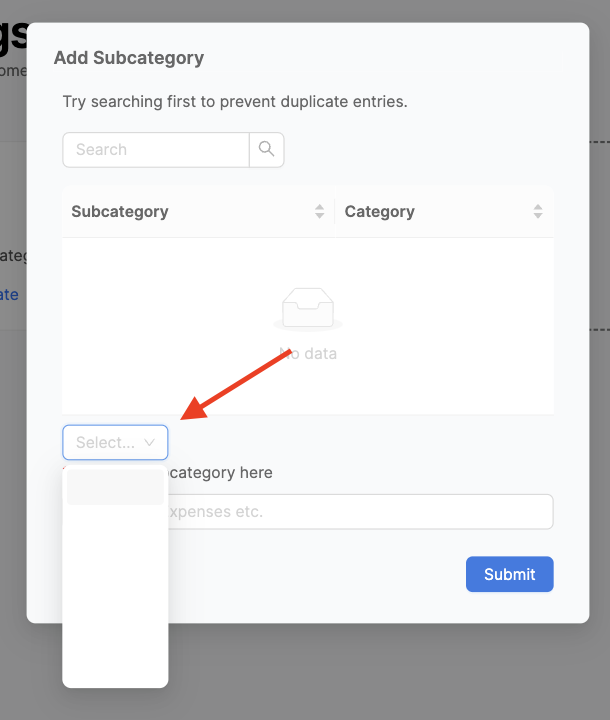This screenshot has width=610, height=720.
Task: Click the "Try searching first" hint text
Action: 235,102
